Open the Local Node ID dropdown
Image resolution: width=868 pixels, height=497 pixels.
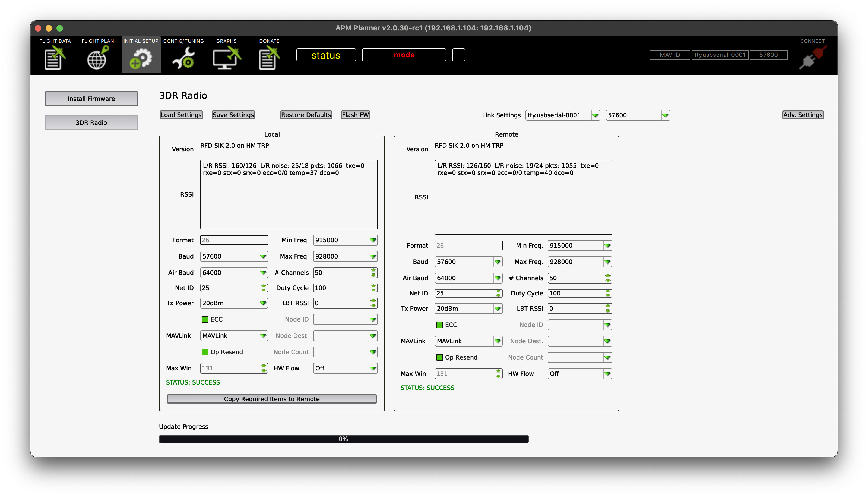click(346, 319)
